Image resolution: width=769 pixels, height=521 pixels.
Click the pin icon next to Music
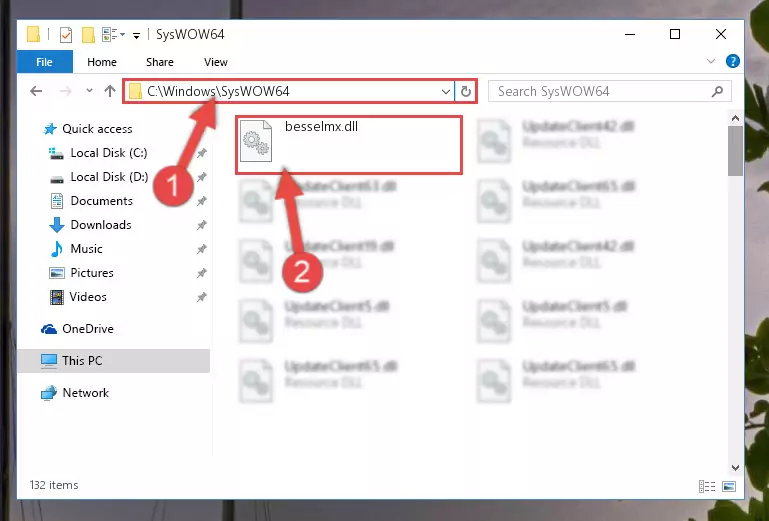point(202,250)
